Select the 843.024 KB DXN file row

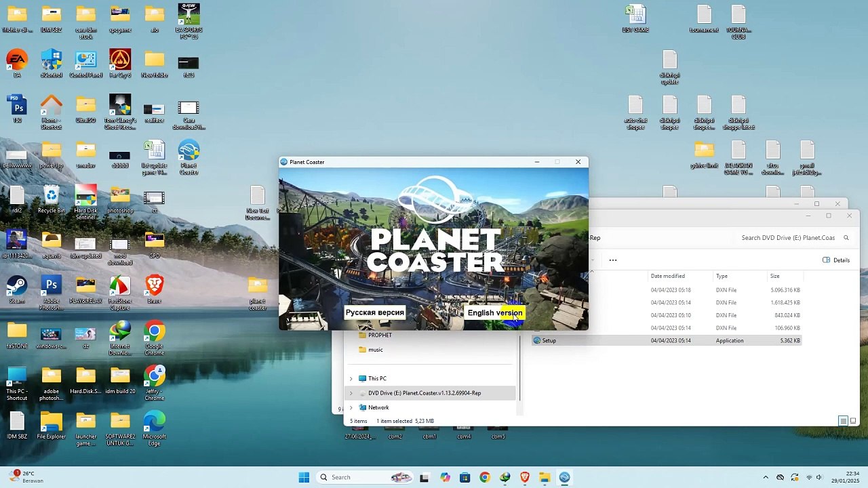pyautogui.click(x=666, y=315)
